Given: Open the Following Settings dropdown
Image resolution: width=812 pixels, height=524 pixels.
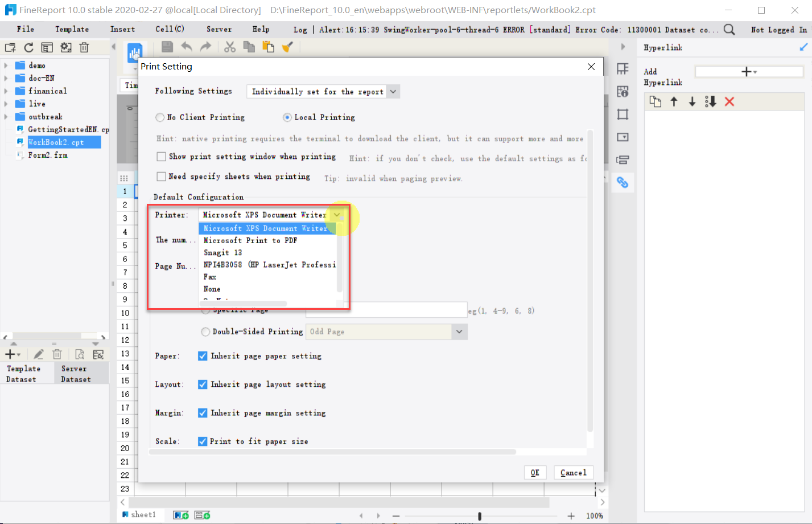Looking at the screenshot, I should click(x=393, y=91).
